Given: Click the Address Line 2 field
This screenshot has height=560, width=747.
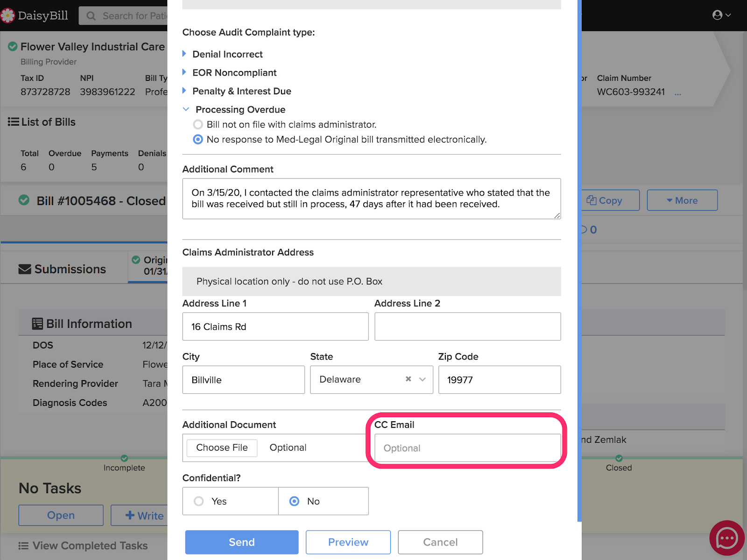Looking at the screenshot, I should [x=467, y=326].
